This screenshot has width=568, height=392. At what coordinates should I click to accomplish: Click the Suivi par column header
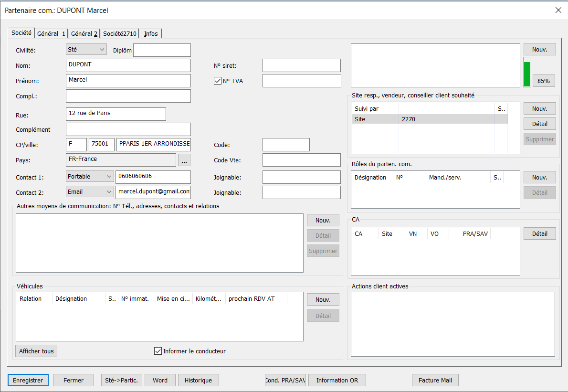tap(375, 109)
